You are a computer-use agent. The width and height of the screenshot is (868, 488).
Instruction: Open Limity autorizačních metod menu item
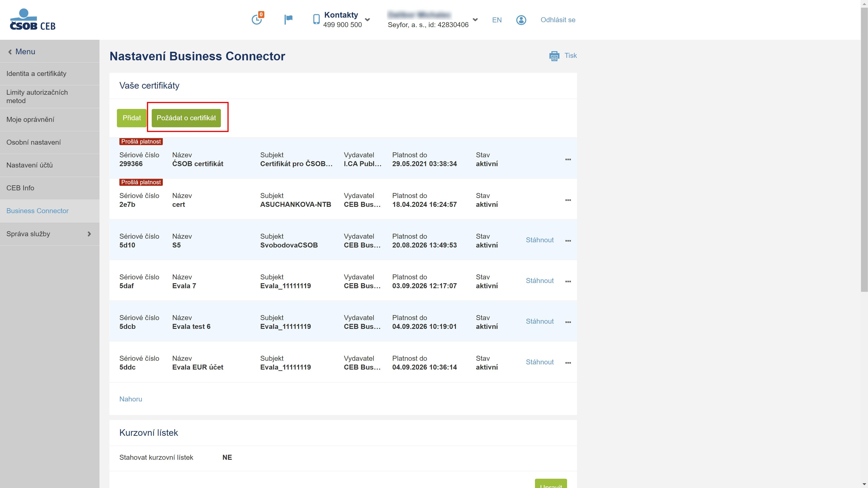point(50,97)
